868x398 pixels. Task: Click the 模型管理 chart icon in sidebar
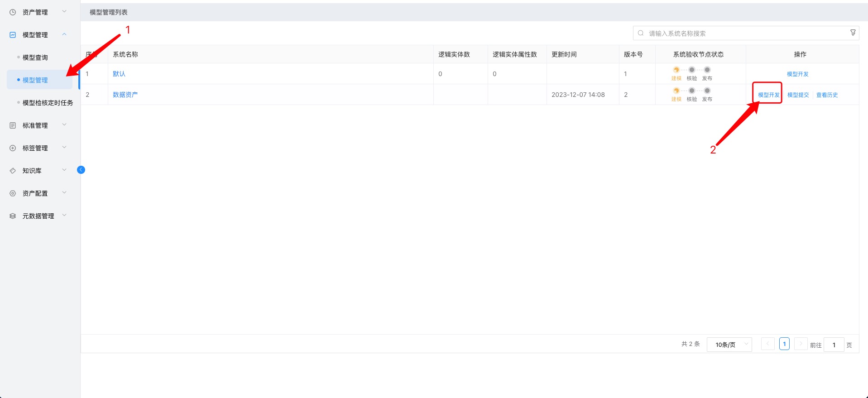[x=13, y=35]
